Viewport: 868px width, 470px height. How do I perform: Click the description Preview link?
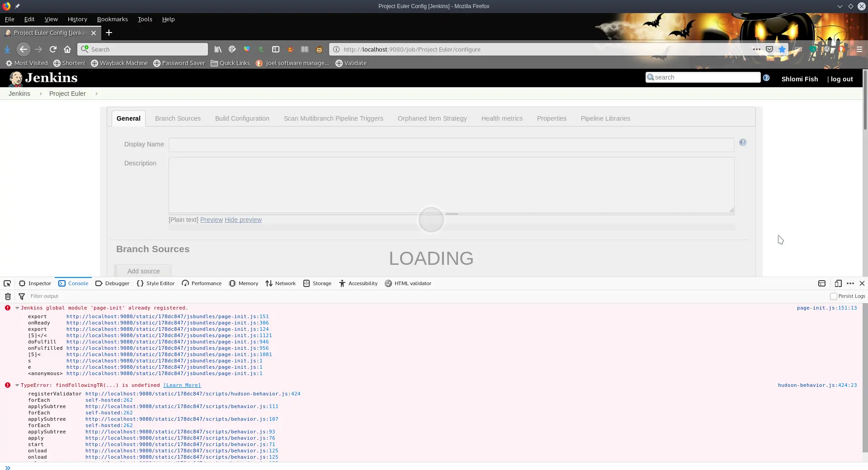click(x=212, y=220)
